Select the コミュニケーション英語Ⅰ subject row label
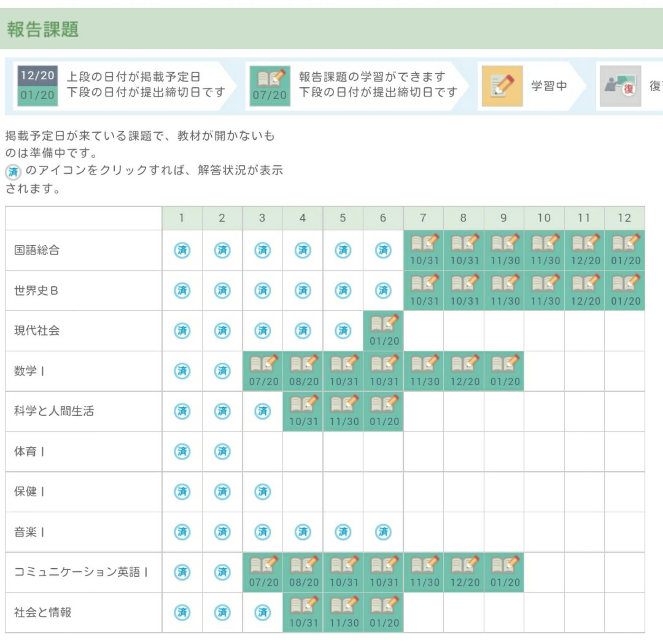Image resolution: width=663 pixels, height=644 pixels. (x=81, y=572)
